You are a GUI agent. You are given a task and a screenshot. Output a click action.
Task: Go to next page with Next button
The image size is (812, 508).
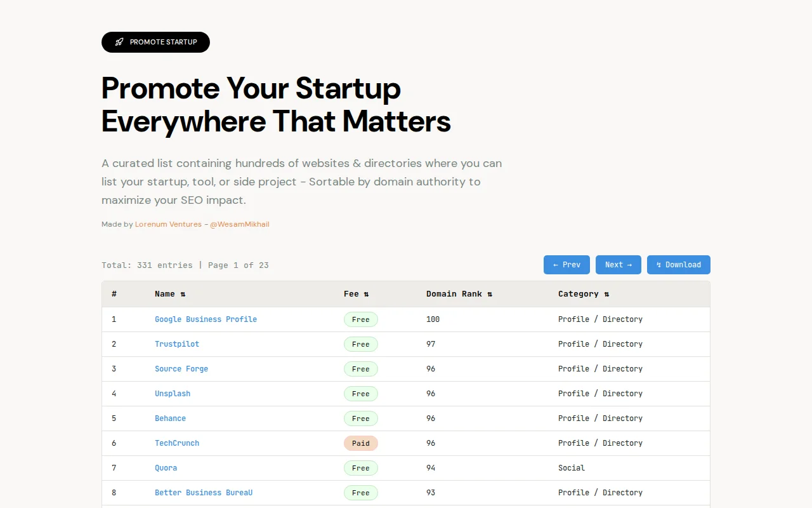pos(619,265)
